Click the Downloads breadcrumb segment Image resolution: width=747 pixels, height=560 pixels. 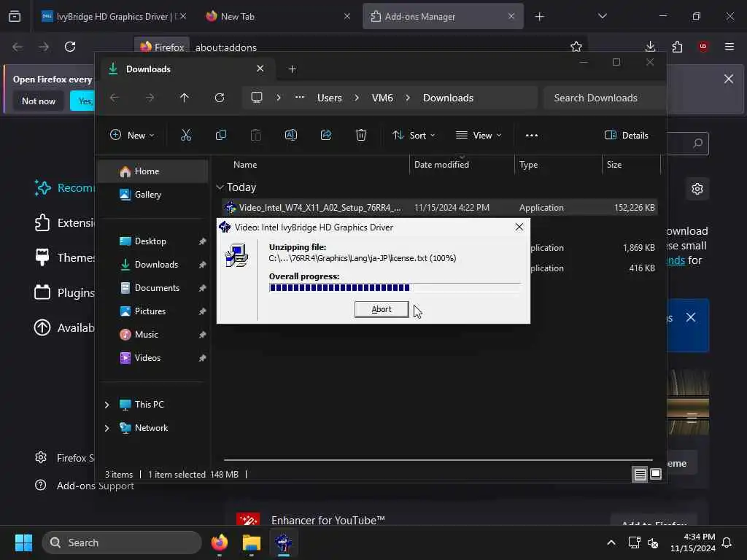click(x=448, y=98)
